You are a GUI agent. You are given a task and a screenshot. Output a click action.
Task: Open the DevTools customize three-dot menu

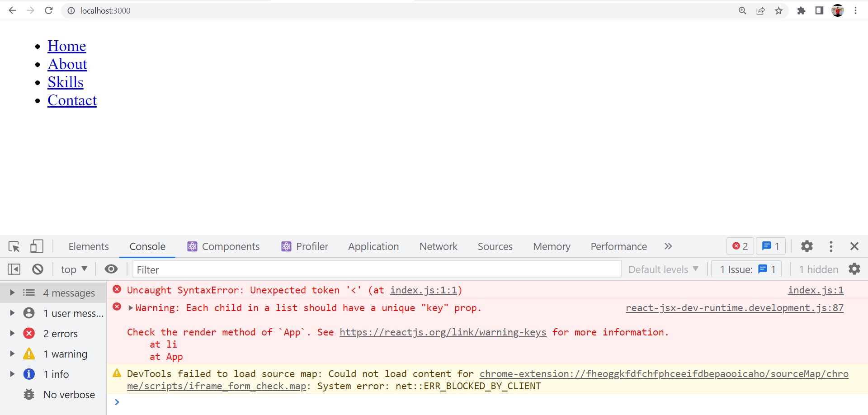point(831,246)
